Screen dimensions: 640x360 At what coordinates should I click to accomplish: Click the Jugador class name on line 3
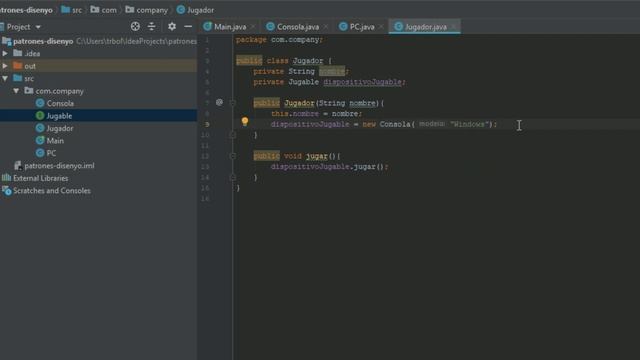click(308, 61)
